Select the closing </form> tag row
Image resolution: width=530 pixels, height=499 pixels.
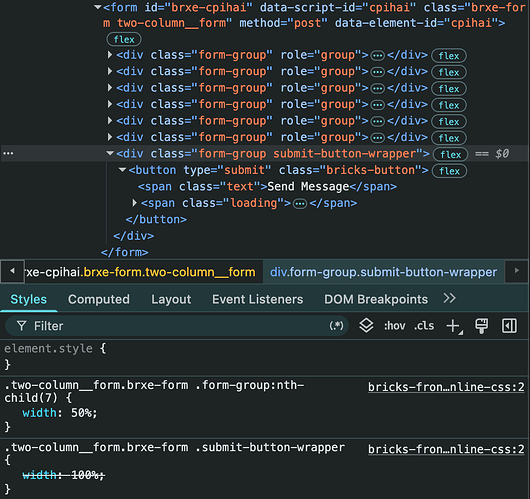[125, 252]
